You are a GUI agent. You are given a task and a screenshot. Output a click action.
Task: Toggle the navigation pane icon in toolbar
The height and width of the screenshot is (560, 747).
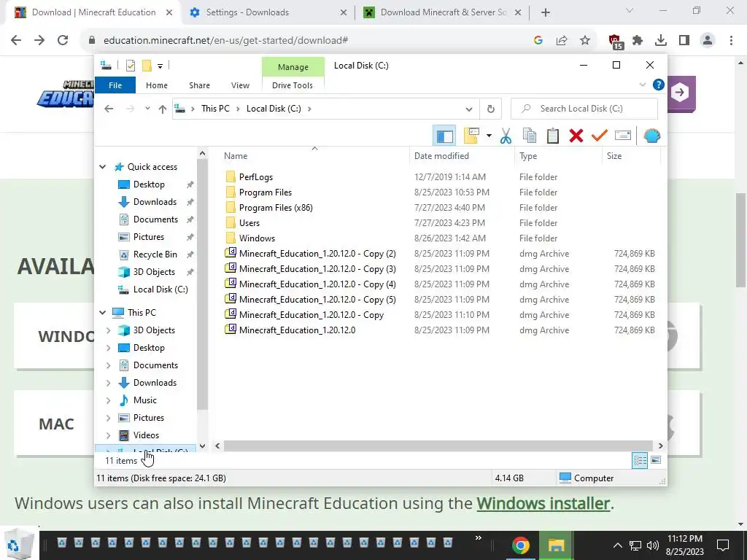444,136
